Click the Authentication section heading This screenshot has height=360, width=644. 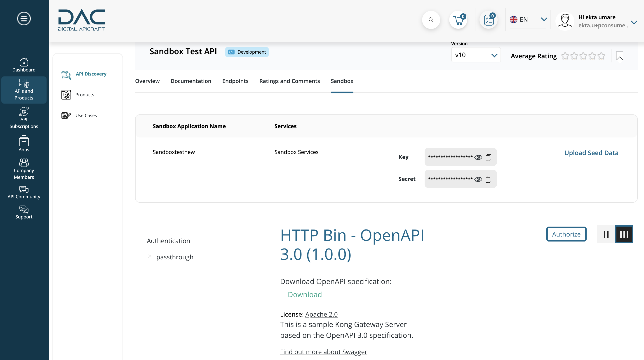(169, 241)
